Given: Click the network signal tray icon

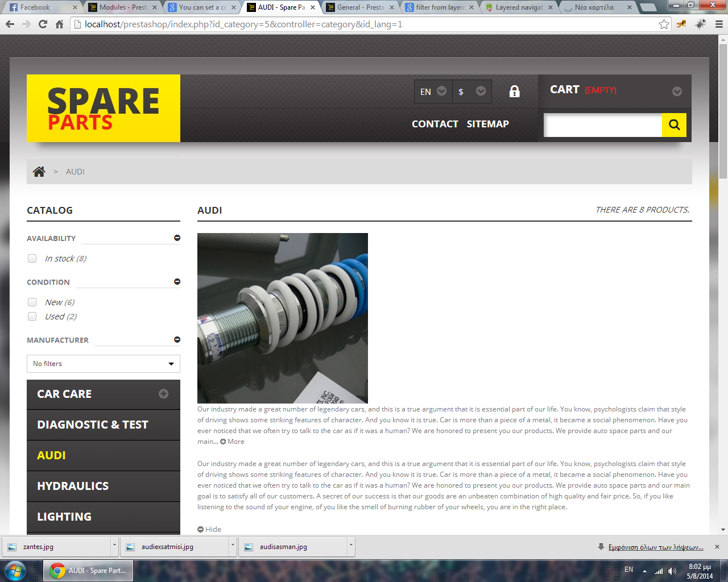Looking at the screenshot, I should pyautogui.click(x=659, y=571).
